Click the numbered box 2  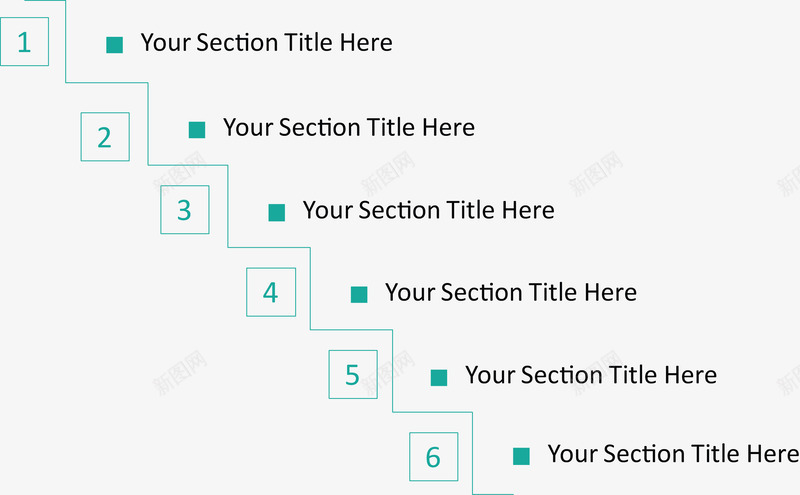(105, 137)
